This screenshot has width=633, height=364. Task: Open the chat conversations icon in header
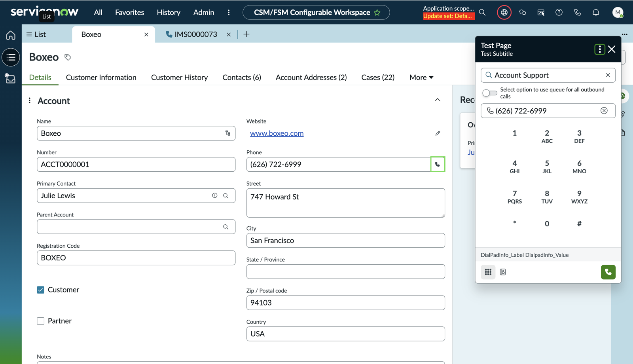coord(523,13)
